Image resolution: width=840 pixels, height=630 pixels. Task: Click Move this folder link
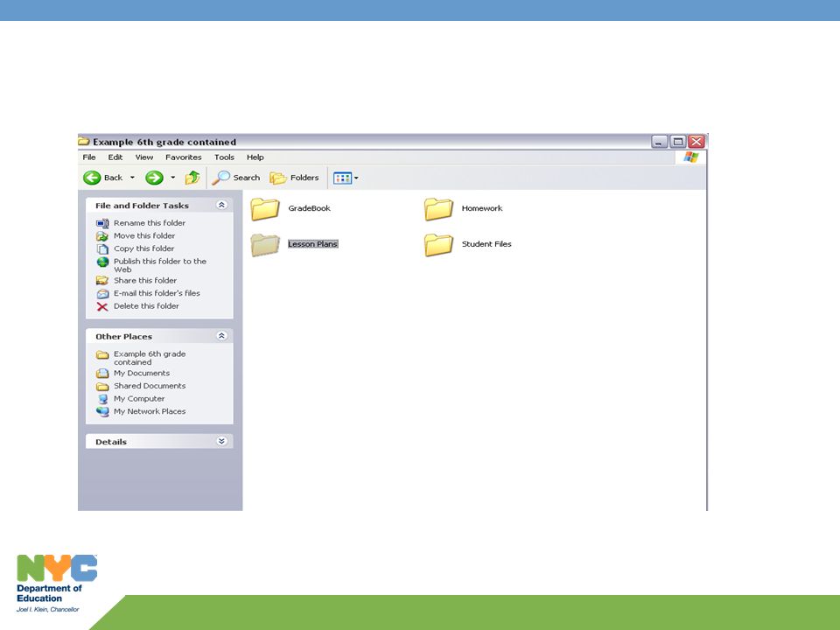click(144, 235)
